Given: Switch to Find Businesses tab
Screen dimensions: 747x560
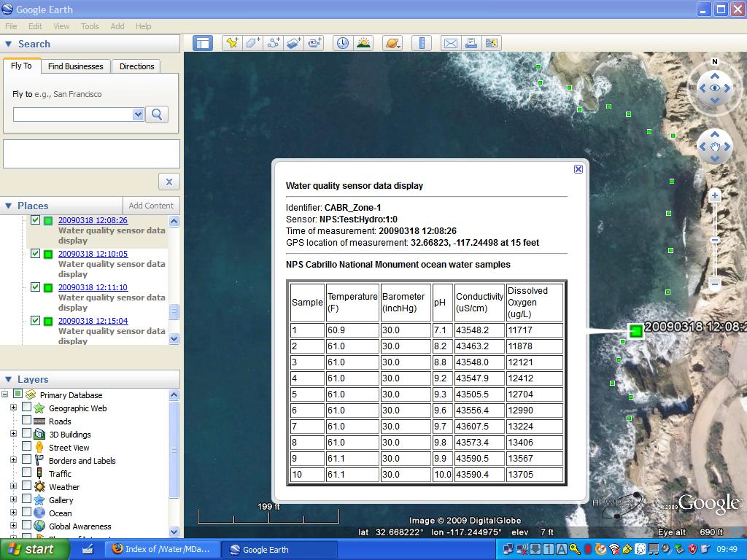Looking at the screenshot, I should (x=76, y=66).
